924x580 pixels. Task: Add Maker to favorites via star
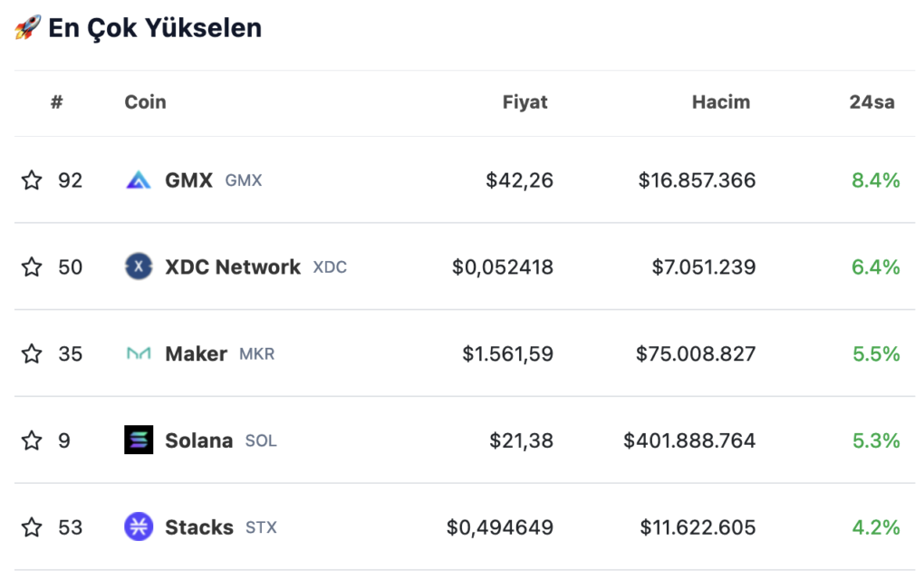pos(32,353)
